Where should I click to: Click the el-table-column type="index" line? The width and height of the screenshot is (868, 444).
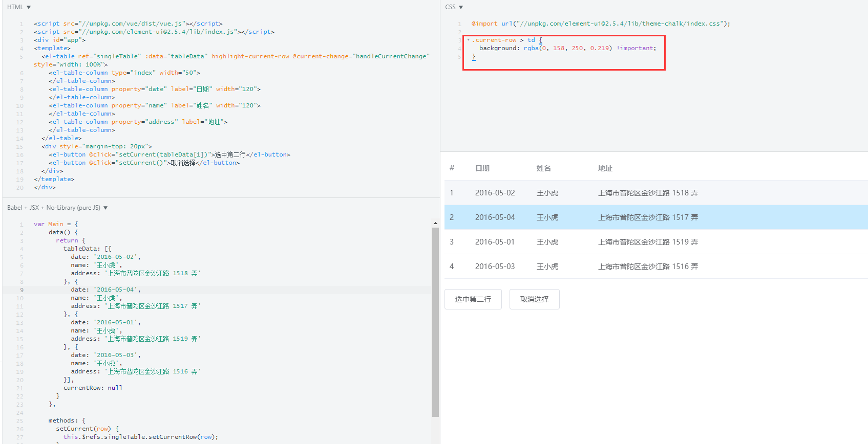[x=124, y=73]
